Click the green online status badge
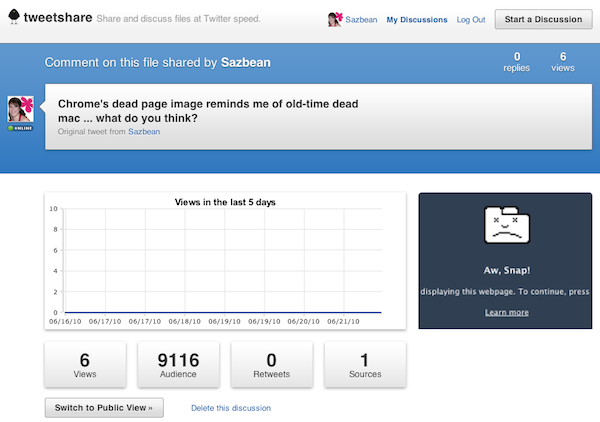 pyautogui.click(x=21, y=129)
